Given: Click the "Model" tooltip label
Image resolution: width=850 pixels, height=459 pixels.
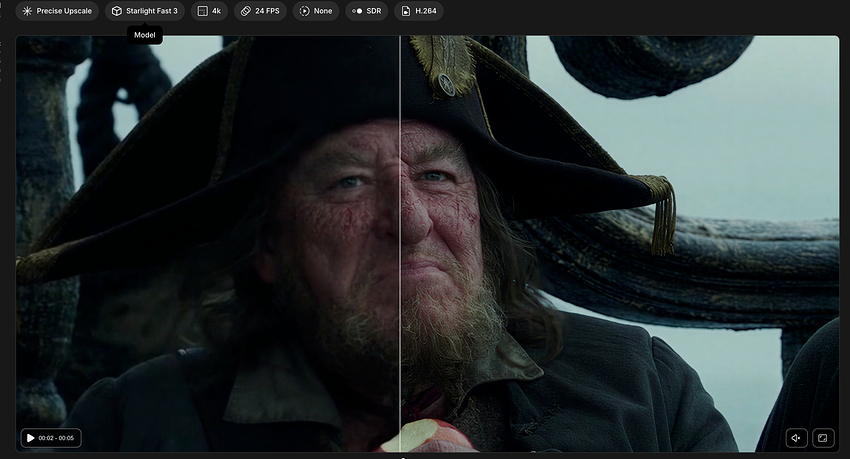Looking at the screenshot, I should (145, 35).
